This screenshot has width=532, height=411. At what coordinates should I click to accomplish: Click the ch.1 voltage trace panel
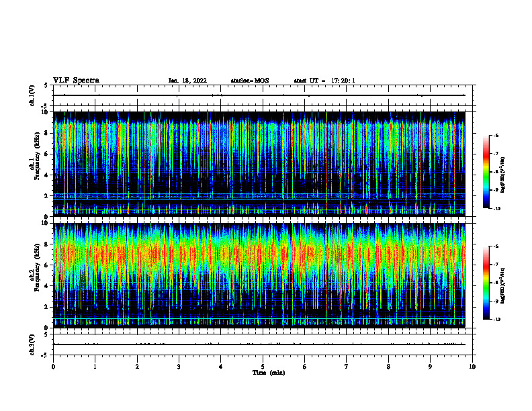pos(263,95)
